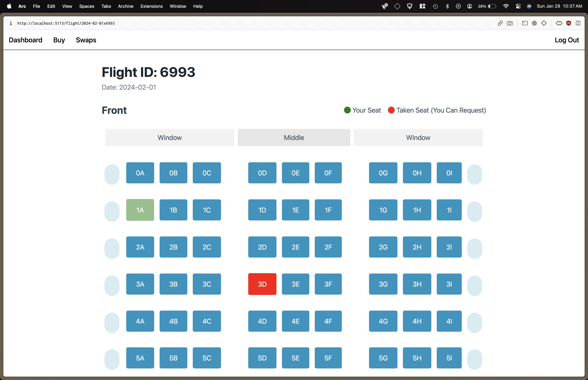Open the Spaces menu in the menu bar

(x=87, y=6)
